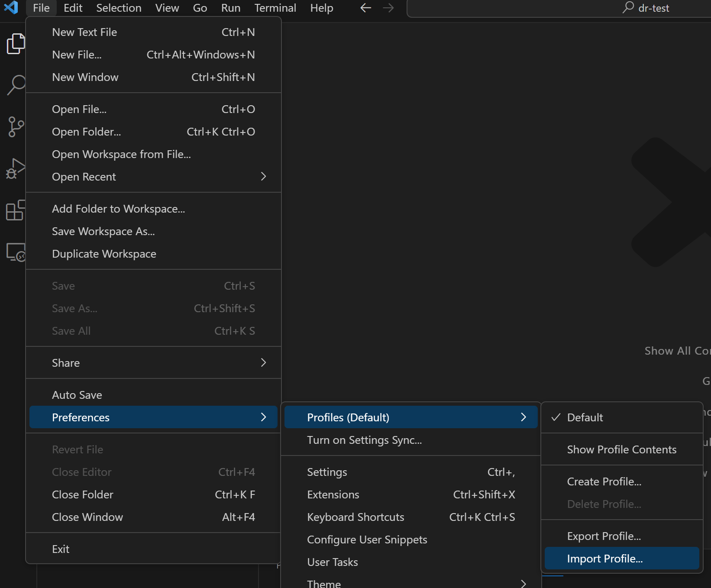Image resolution: width=711 pixels, height=588 pixels.
Task: Toggle Auto Save
Action: tap(77, 394)
